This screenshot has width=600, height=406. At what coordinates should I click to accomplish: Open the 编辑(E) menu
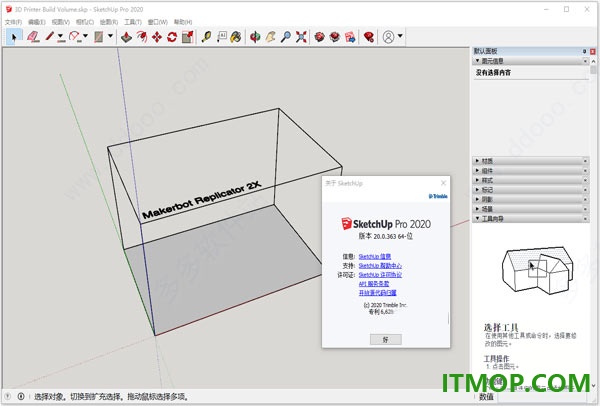tap(37, 22)
